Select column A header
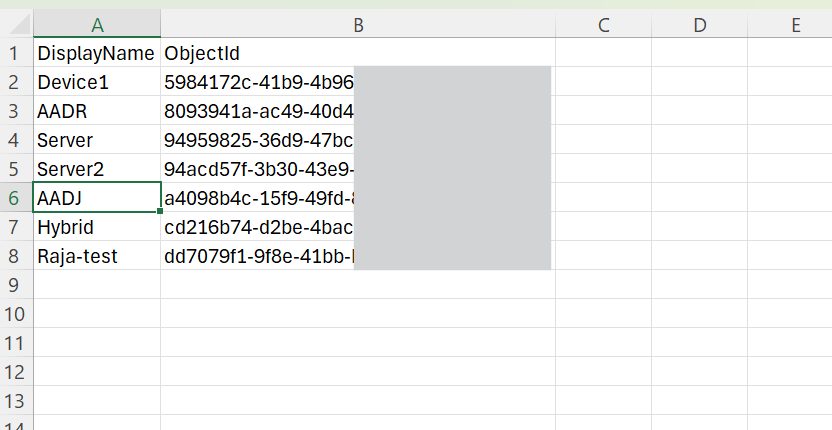The width and height of the screenshot is (832, 430). click(97, 24)
